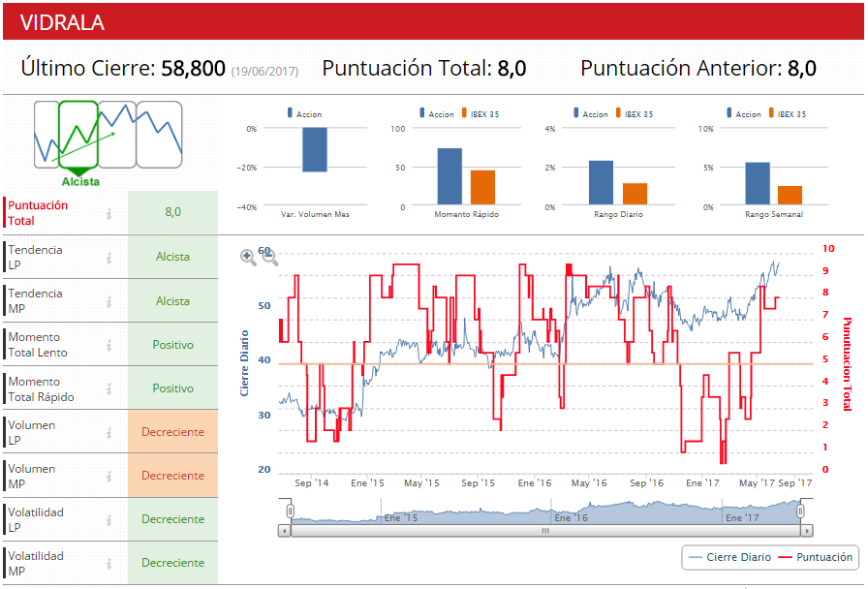Click blue Accion bar in Rango Diario chart
This screenshot has height=589, width=868.
click(601, 183)
